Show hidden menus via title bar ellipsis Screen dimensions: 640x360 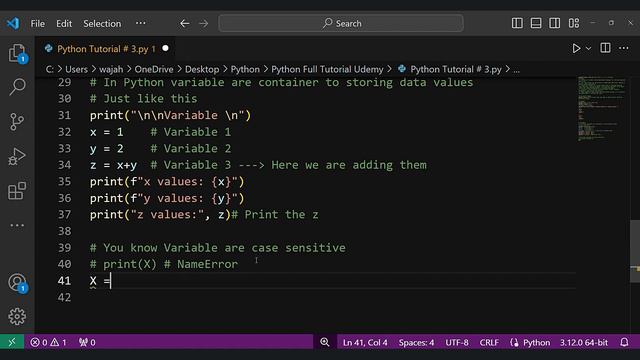140,23
